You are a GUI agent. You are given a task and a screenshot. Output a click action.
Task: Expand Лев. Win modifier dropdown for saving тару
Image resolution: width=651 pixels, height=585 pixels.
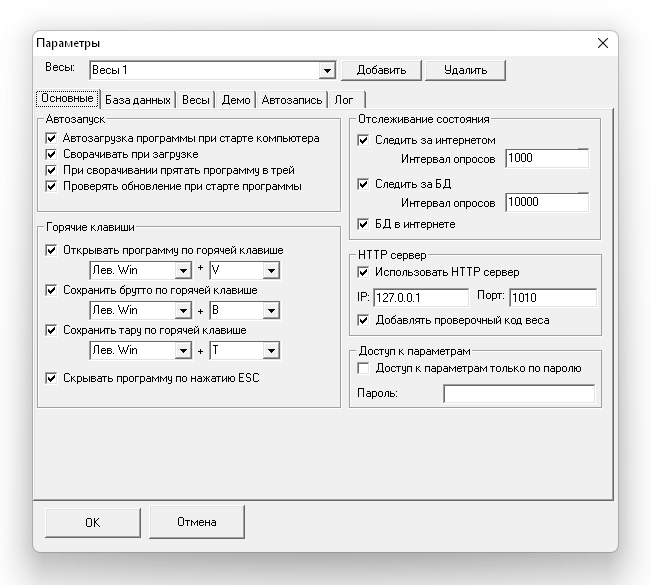coord(182,351)
